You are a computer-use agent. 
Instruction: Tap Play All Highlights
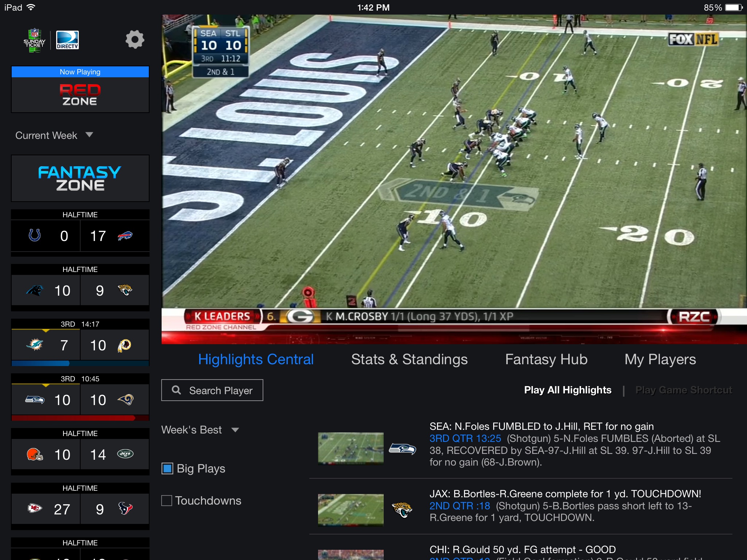(568, 390)
